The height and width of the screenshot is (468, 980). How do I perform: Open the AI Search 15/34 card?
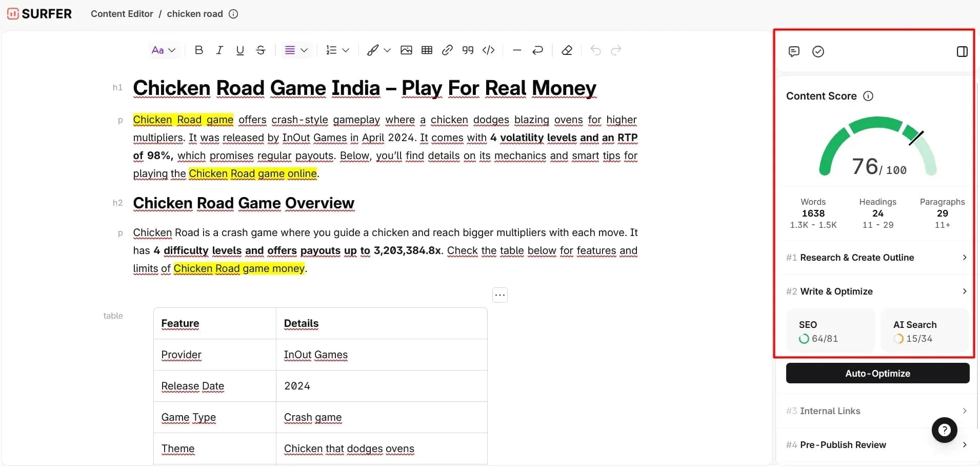(925, 331)
